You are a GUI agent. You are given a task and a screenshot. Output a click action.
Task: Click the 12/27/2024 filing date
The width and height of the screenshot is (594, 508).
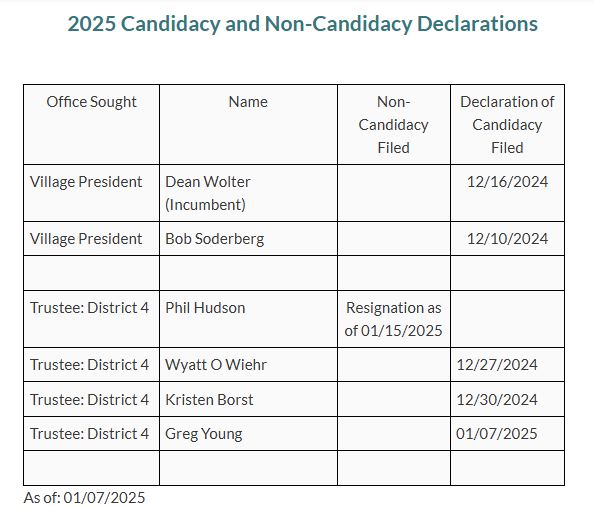(x=497, y=365)
